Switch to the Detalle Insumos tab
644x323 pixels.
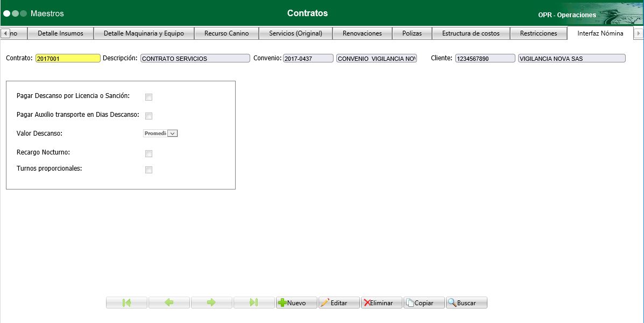pyautogui.click(x=60, y=33)
